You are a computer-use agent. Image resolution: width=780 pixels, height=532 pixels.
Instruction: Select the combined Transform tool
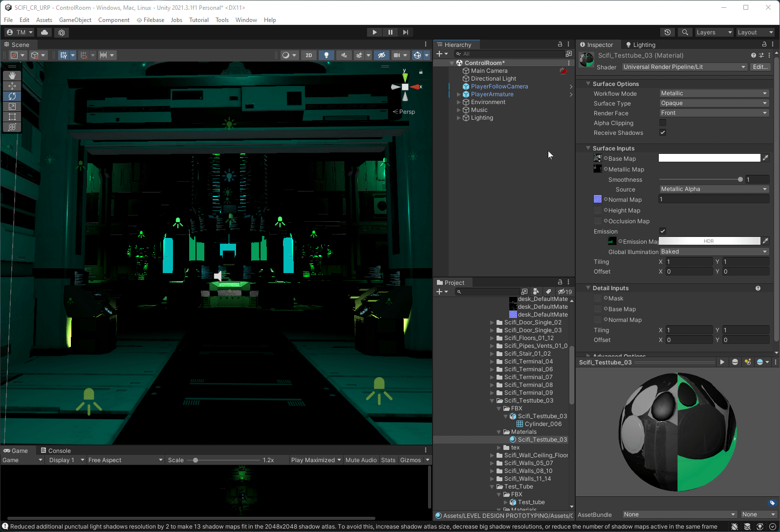tap(12, 127)
